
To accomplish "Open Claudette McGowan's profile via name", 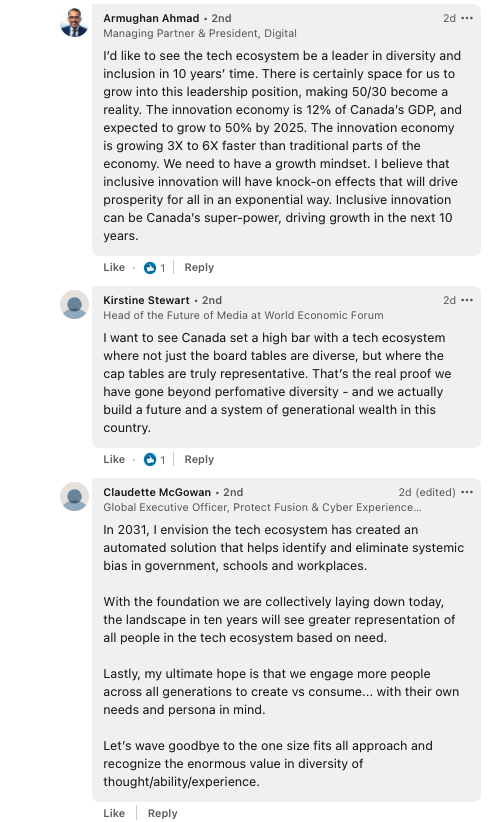I will click(x=157, y=492).
